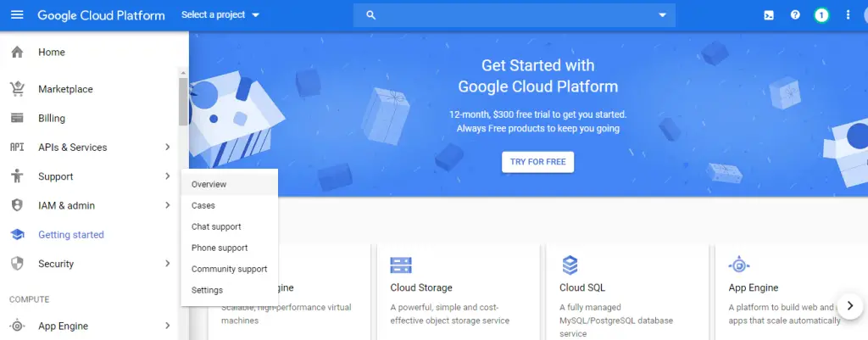Open the vertical three-dot settings menu

[x=848, y=15]
